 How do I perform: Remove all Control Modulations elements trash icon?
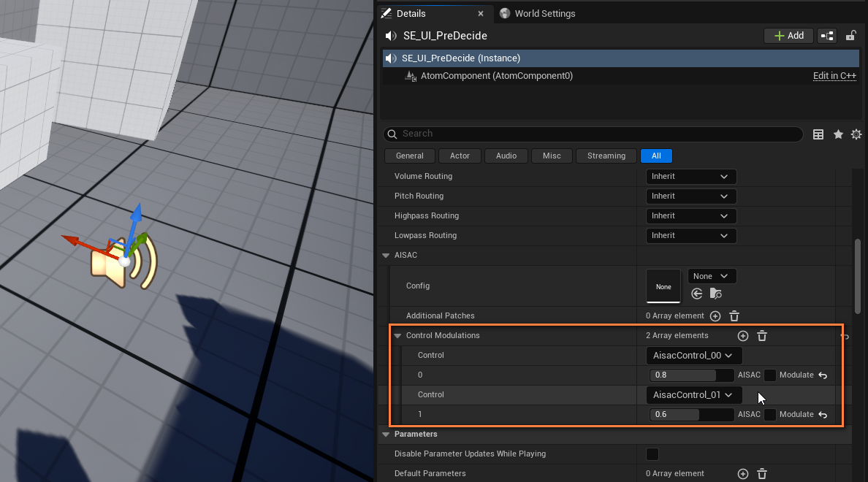tap(762, 336)
